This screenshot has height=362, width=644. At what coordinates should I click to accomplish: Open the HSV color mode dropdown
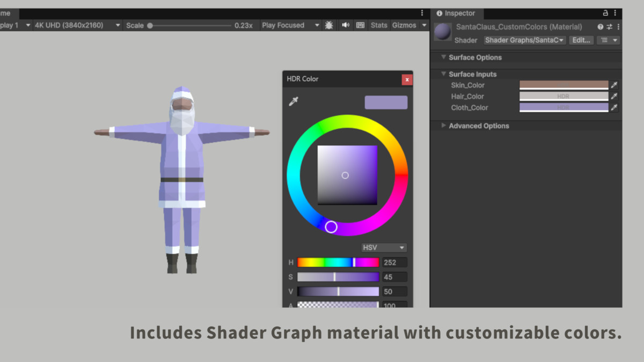click(x=383, y=247)
